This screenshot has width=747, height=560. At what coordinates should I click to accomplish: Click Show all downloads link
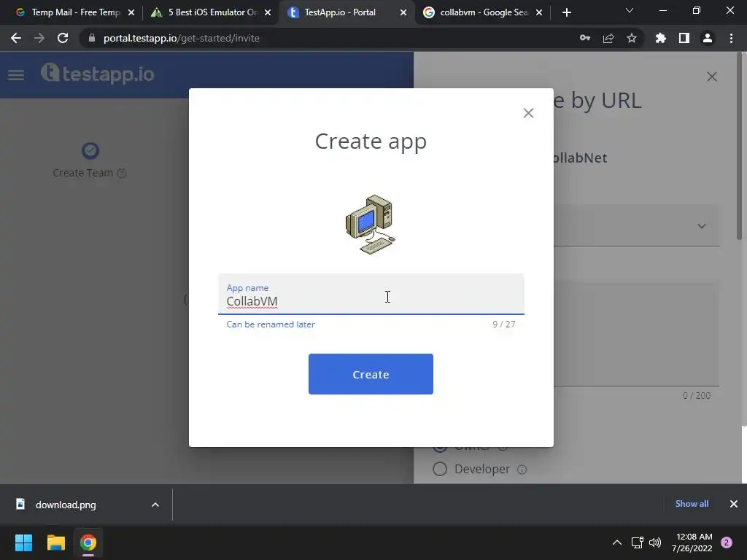pyautogui.click(x=692, y=504)
